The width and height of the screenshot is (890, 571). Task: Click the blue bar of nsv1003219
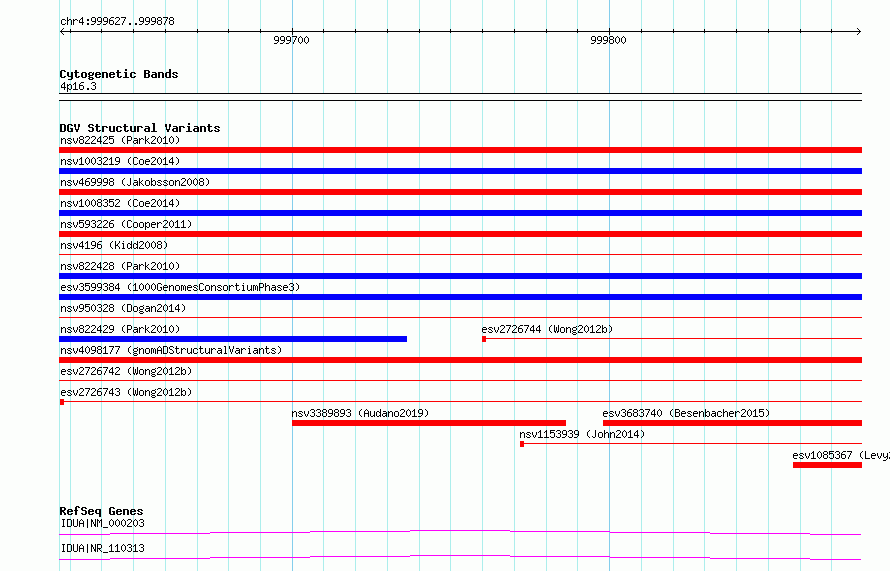point(460,171)
